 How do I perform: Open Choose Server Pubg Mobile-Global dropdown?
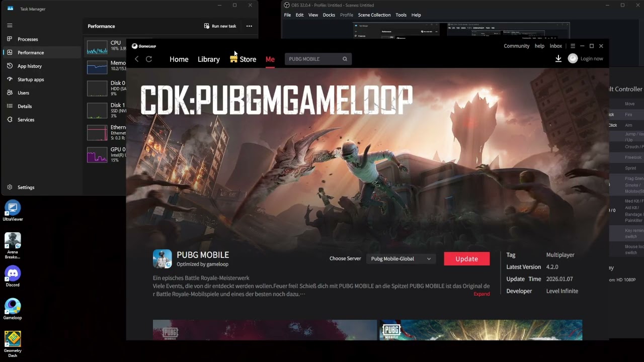(x=400, y=258)
